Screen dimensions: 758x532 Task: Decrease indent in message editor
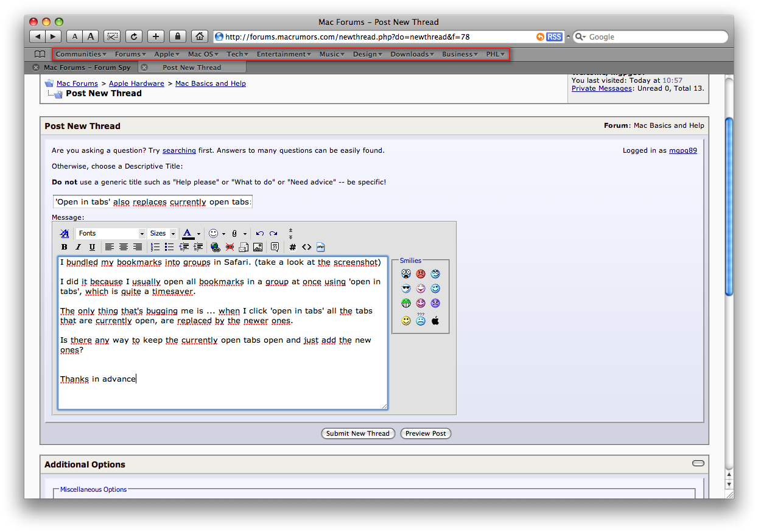coord(184,247)
